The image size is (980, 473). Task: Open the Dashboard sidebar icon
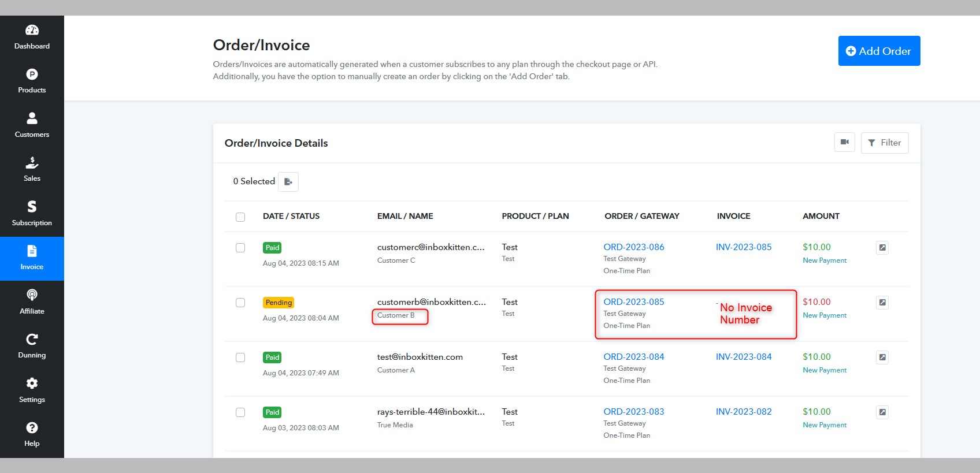(x=32, y=37)
